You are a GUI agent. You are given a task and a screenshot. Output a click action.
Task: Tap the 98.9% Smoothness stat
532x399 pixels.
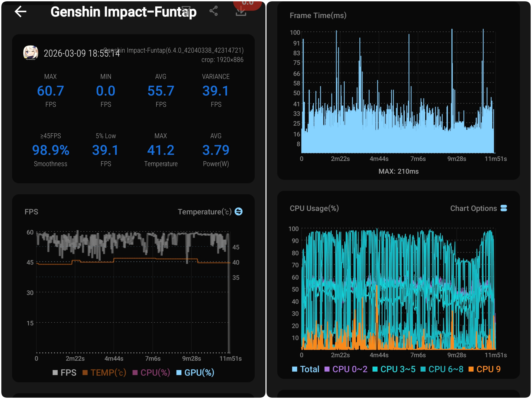coord(51,151)
